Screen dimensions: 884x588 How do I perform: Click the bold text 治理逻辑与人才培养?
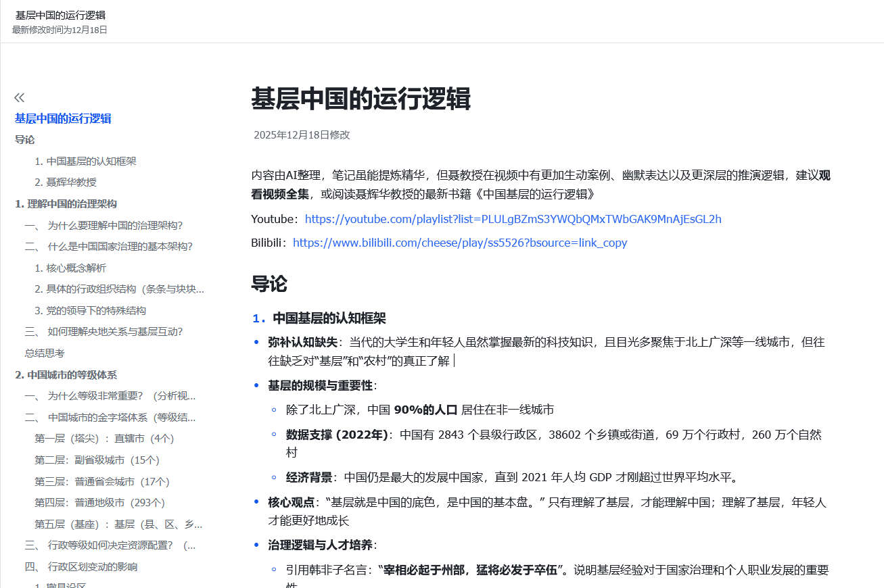coord(320,545)
